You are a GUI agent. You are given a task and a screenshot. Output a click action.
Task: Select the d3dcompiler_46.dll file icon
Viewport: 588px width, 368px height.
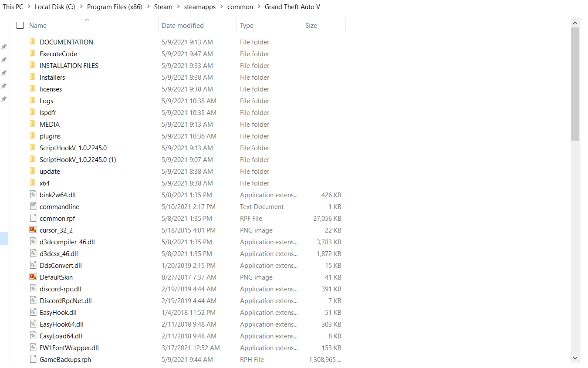tap(33, 242)
